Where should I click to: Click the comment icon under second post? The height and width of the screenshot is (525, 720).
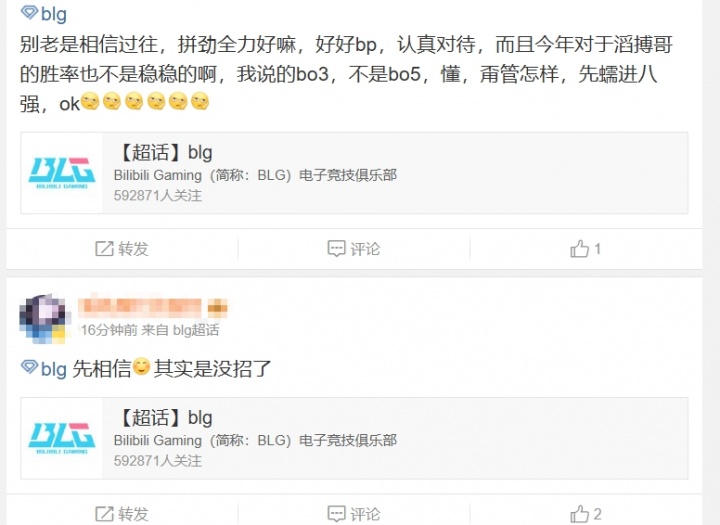(x=336, y=514)
